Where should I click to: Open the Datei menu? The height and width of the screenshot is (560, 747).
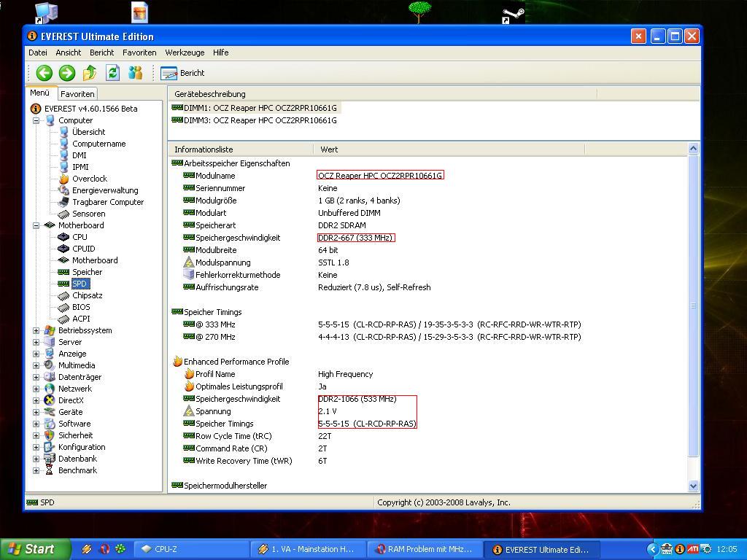coord(38,52)
